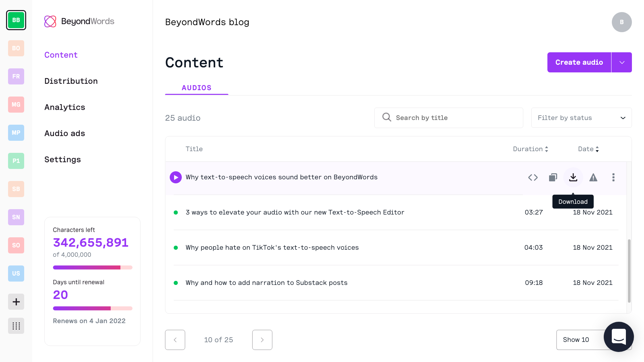Click the warning triangle icon

click(593, 177)
